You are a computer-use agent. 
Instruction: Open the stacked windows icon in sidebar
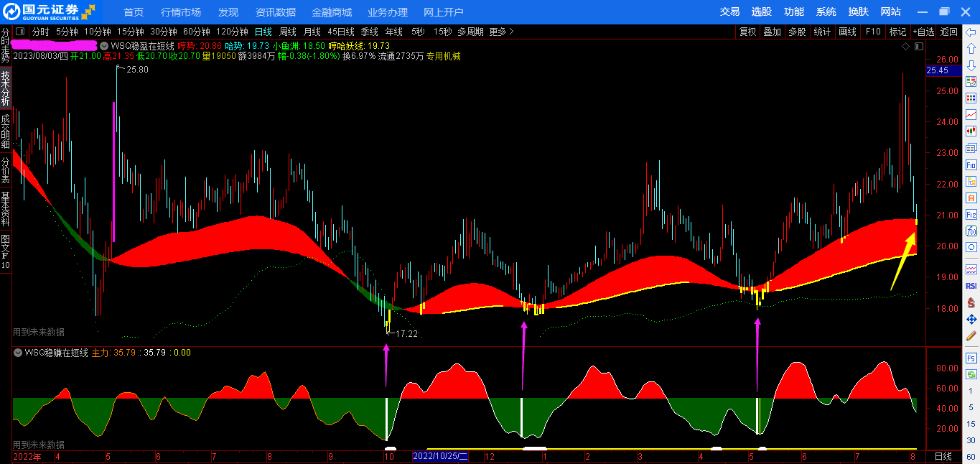click(x=971, y=148)
